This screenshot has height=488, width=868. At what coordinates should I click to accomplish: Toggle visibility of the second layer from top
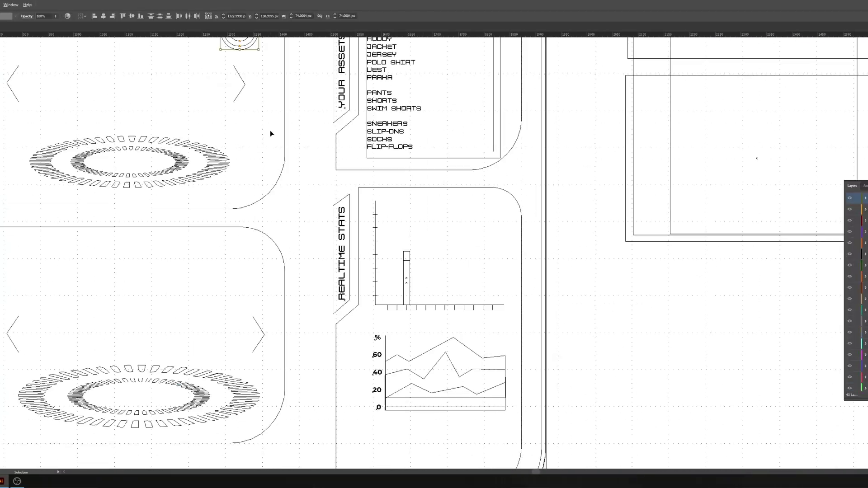849,209
